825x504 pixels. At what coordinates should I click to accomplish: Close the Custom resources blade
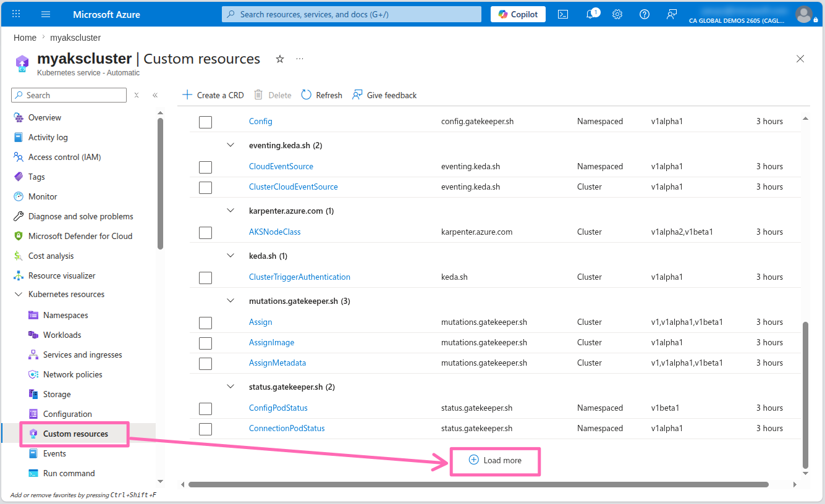tap(800, 59)
